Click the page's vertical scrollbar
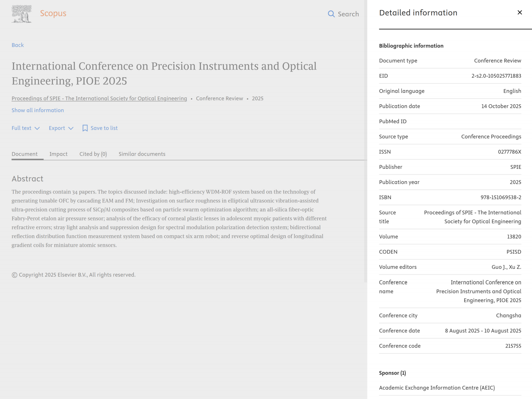The width and height of the screenshot is (532, 399). (366, 141)
